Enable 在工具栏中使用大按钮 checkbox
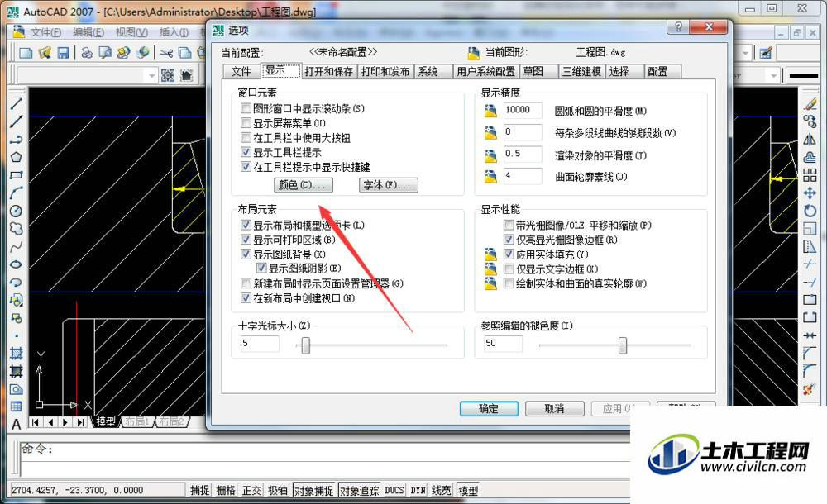The image size is (827, 504). (x=246, y=138)
